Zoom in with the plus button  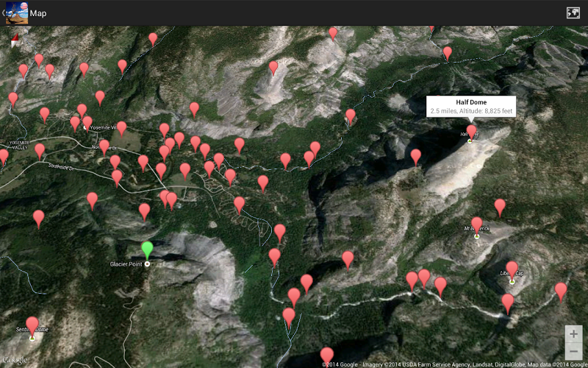(573, 334)
